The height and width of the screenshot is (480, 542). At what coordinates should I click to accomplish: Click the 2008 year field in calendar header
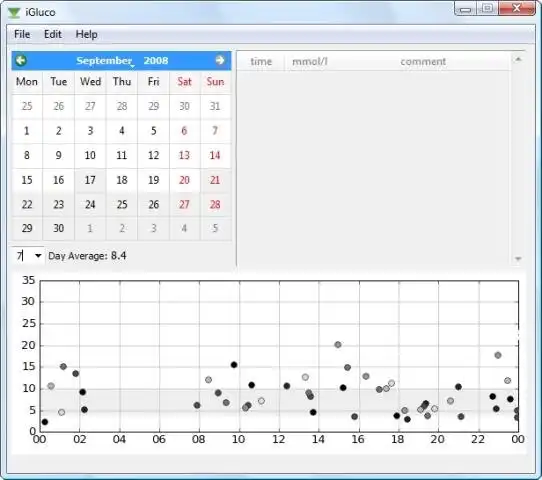click(x=156, y=60)
